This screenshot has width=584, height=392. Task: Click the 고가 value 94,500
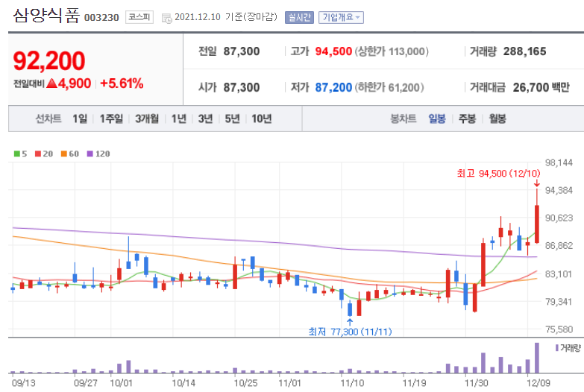(333, 51)
